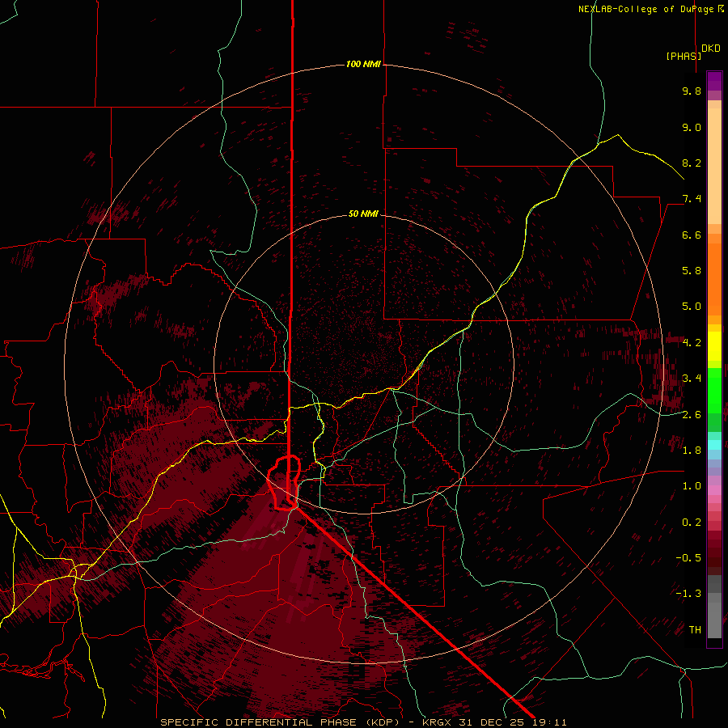The width and height of the screenshot is (728, 728).
Task: Click the DKD label above the scale
Action: pos(711,49)
